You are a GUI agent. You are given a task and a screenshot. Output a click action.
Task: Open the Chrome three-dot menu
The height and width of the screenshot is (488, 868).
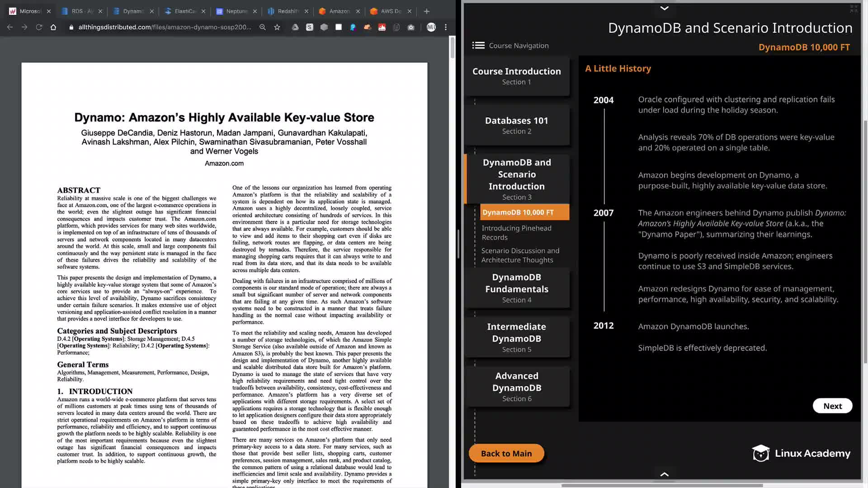446,27
